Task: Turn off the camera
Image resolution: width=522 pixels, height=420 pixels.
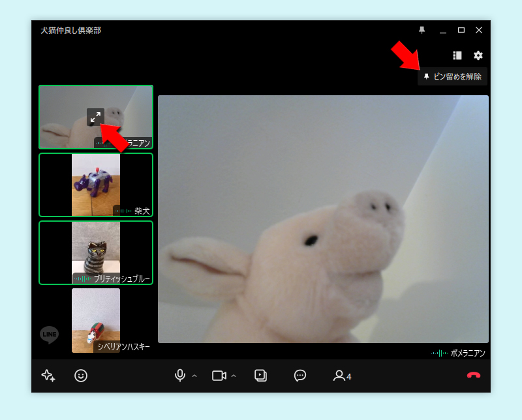Action: tap(219, 376)
